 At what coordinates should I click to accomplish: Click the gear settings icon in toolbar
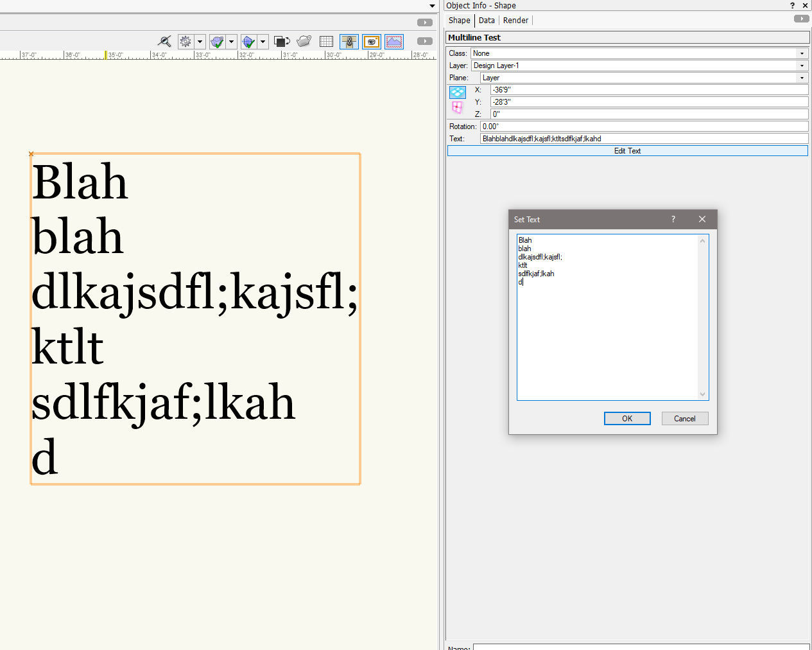186,42
